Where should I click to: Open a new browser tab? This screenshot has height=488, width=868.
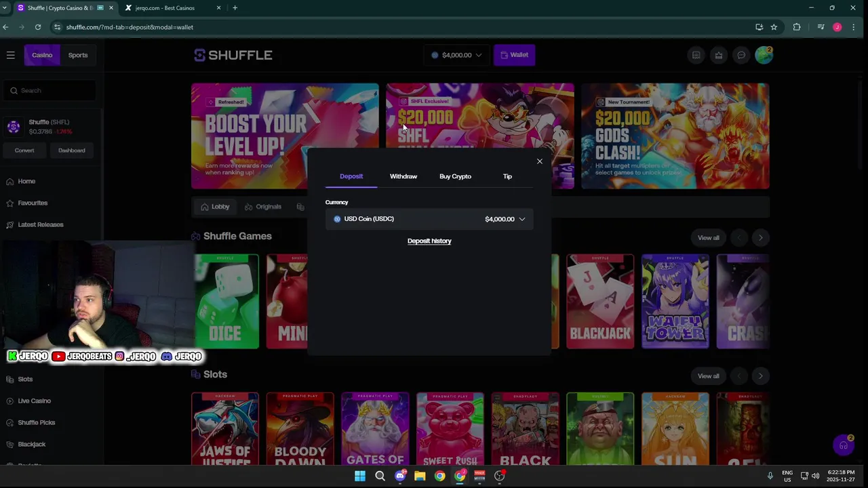[x=235, y=7]
